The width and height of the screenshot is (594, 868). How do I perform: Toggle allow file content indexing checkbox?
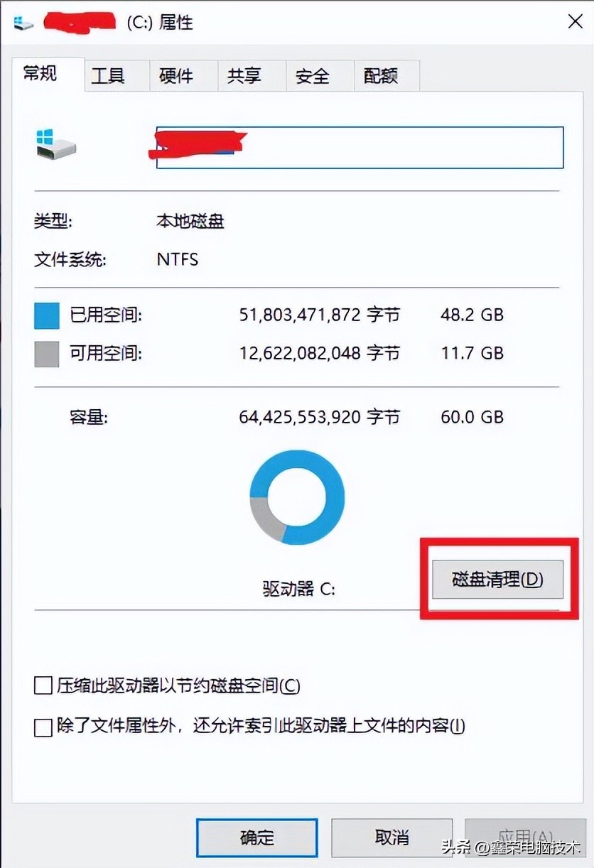[44, 727]
